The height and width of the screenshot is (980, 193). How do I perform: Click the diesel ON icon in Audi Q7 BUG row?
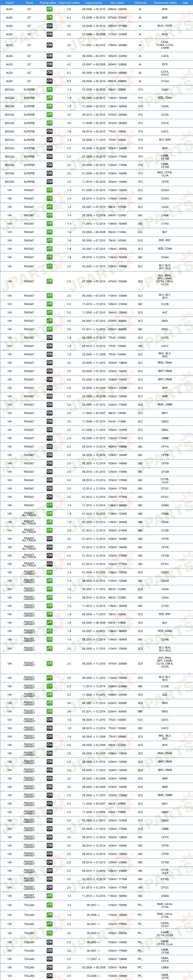coord(50,34)
